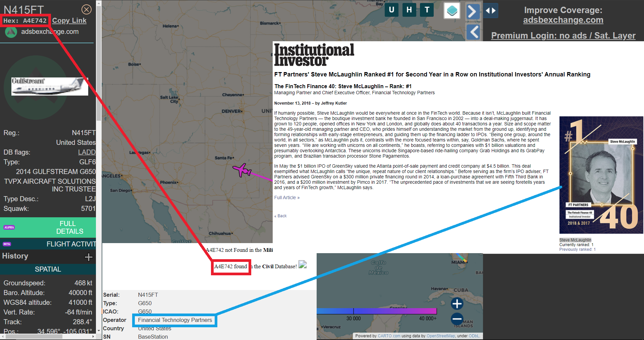Click the Serial value N415FT in table

tap(148, 295)
